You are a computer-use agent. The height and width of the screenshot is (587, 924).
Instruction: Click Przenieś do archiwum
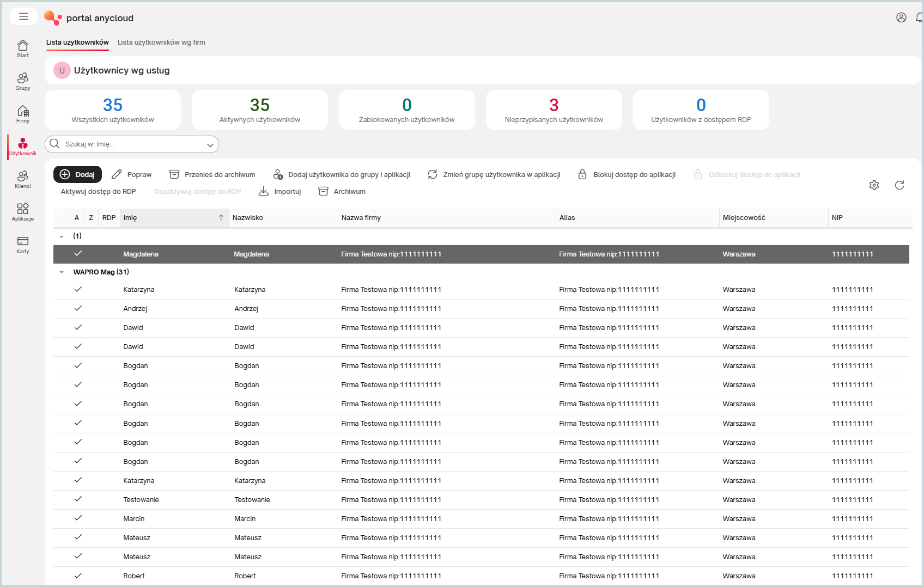[212, 174]
